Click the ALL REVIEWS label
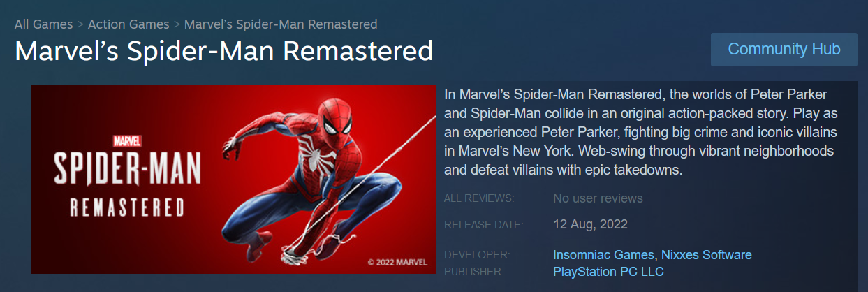The width and height of the screenshot is (868, 292). (x=479, y=198)
